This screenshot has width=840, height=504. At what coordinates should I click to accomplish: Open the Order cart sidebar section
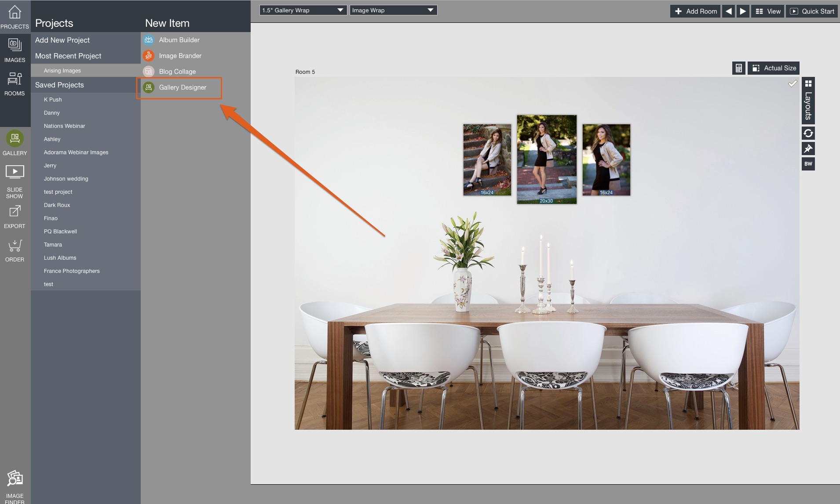(15, 250)
